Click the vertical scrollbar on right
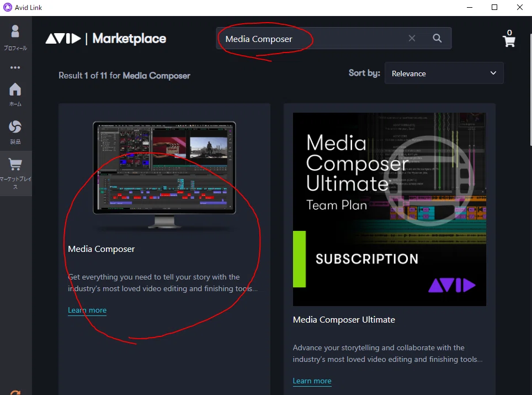Image resolution: width=532 pixels, height=395 pixels. (x=530, y=90)
